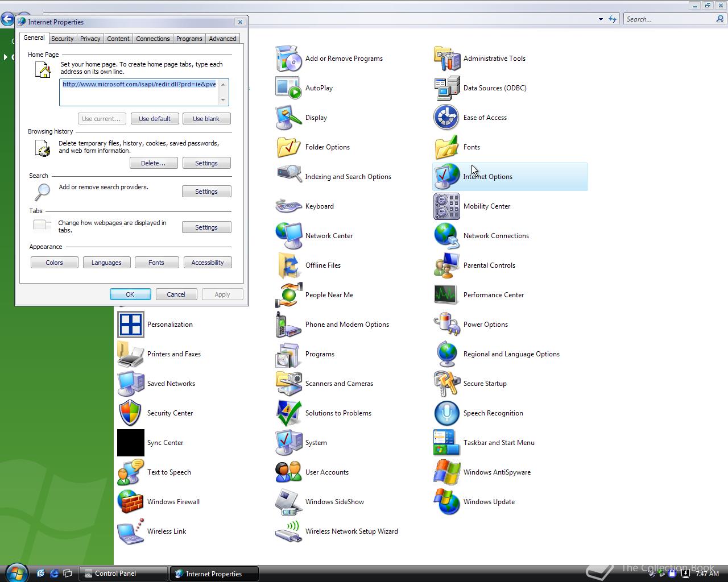
Task: Open the Printers and Faxes icon
Action: coord(130,354)
